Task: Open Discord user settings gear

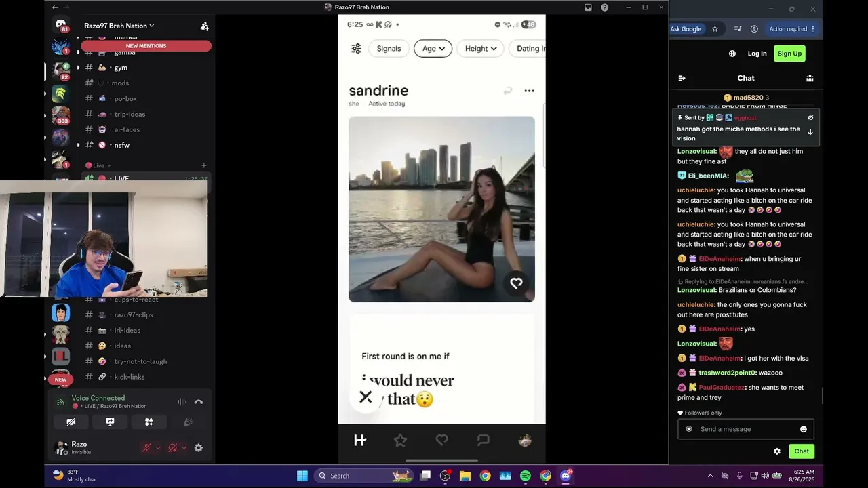Action: tap(199, 448)
